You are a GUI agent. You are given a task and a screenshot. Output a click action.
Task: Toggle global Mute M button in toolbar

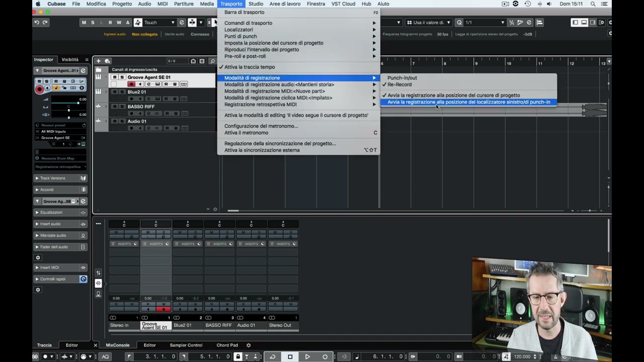pos(84,22)
